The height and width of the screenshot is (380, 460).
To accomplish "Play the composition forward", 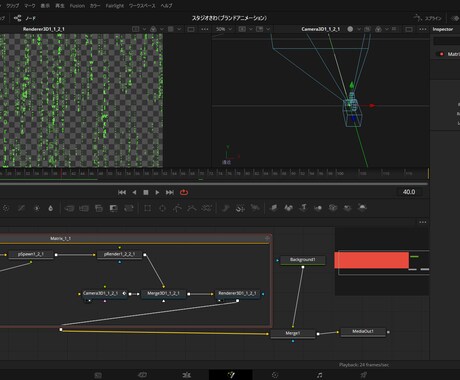I will click(157, 192).
